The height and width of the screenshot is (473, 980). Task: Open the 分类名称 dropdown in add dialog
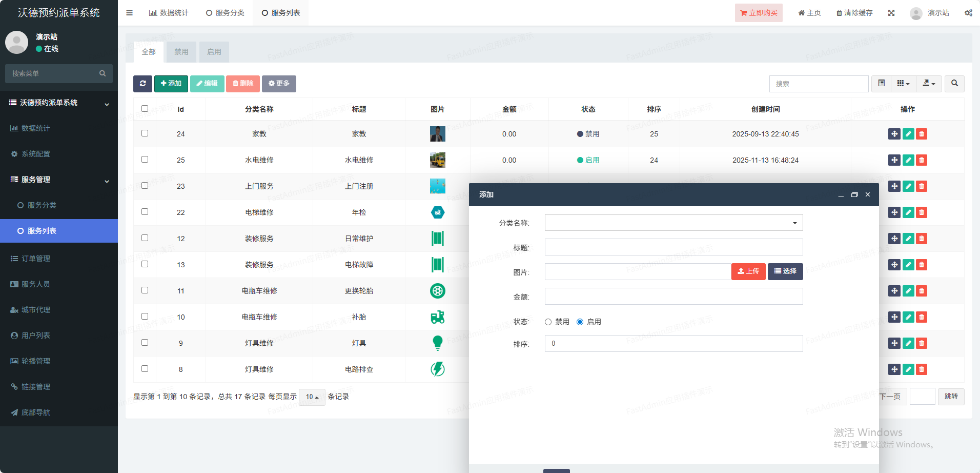coord(673,223)
